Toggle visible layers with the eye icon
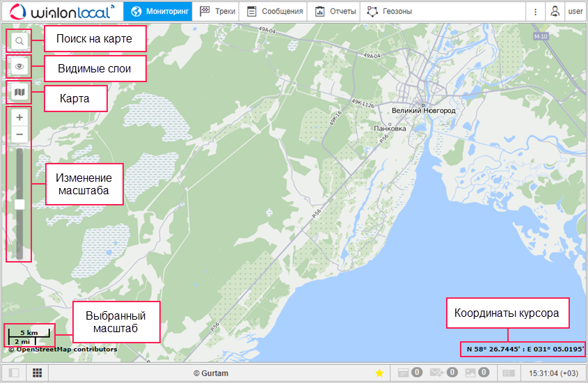 click(19, 67)
